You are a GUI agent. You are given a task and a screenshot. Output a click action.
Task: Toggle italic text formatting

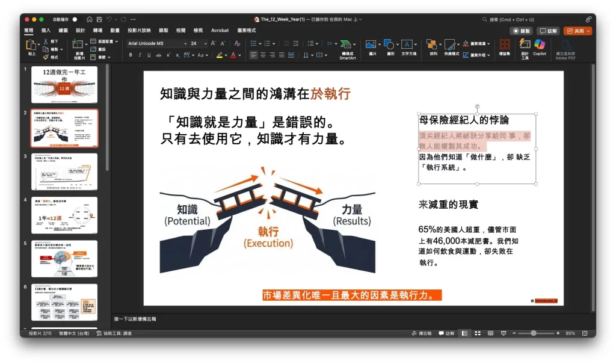coord(140,55)
